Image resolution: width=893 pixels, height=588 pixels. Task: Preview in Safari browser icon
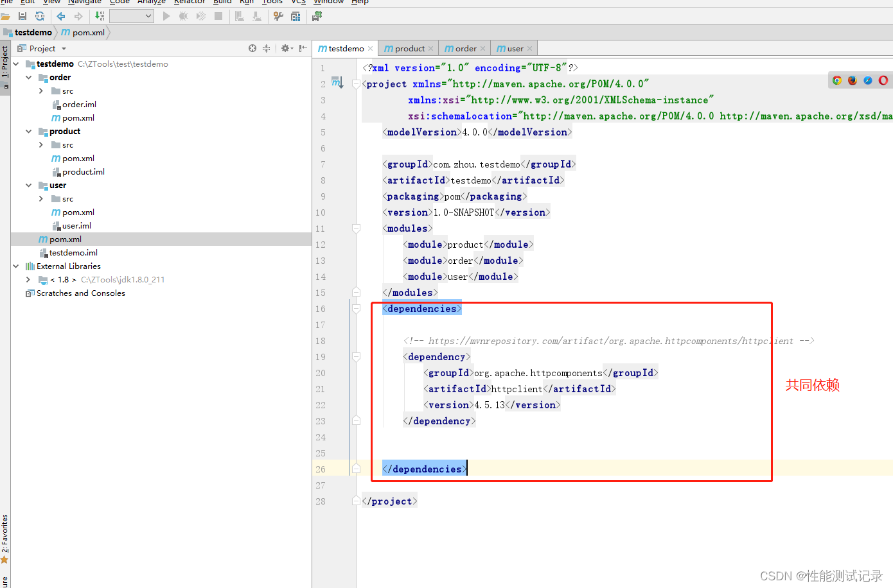pyautogui.click(x=868, y=80)
